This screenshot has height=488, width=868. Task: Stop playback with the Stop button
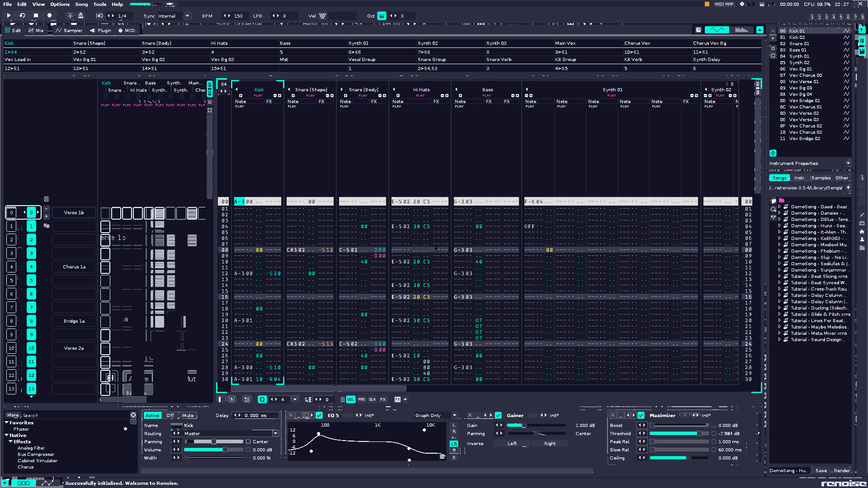click(36, 15)
